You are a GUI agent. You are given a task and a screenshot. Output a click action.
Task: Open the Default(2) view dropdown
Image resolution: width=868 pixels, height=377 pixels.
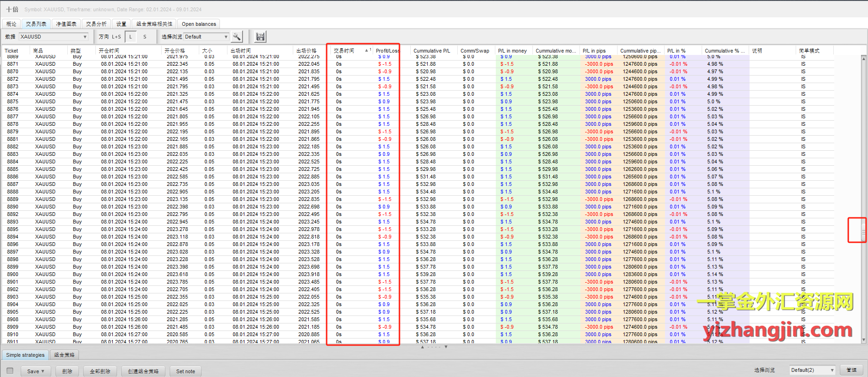(x=812, y=370)
